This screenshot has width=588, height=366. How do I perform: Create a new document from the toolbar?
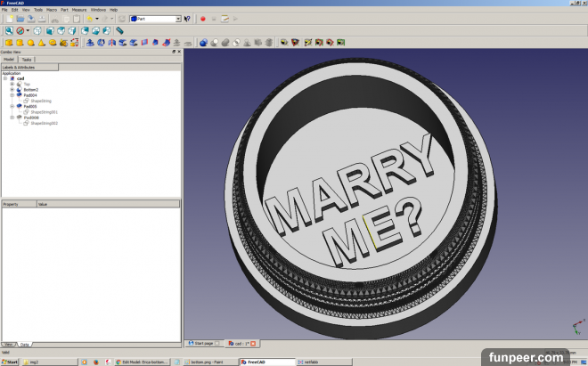click(x=7, y=18)
